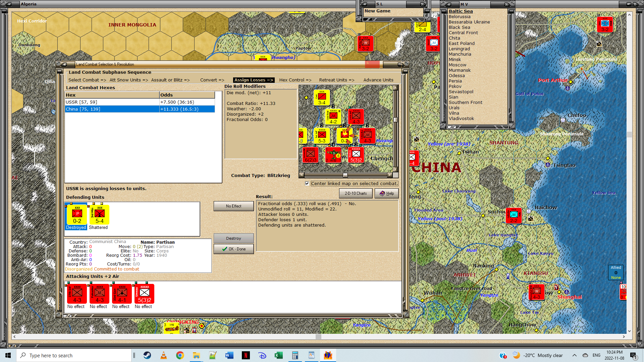Go to Assault or Blitz subphase step

click(170, 80)
